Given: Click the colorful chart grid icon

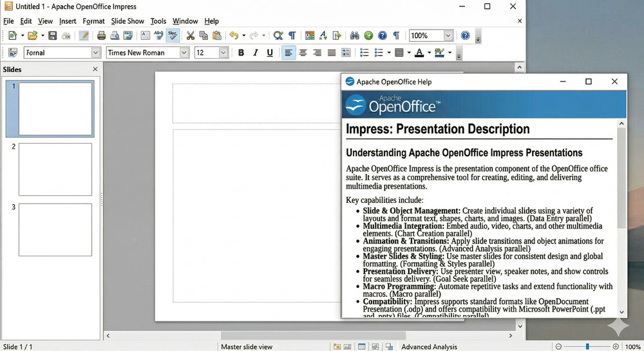Looking at the screenshot, I should 310,35.
